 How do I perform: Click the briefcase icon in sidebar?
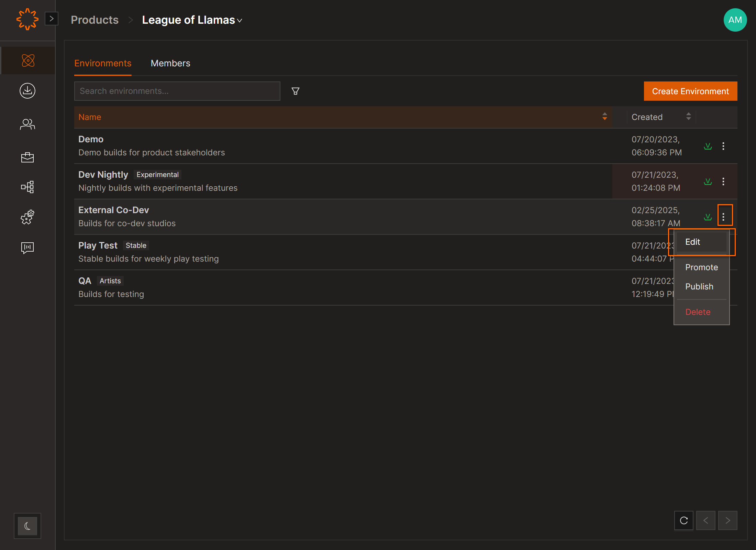coord(27,157)
